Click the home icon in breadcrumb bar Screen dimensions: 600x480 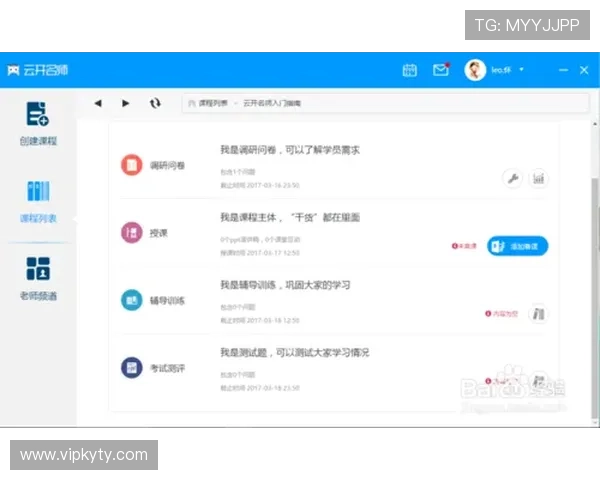click(x=192, y=103)
